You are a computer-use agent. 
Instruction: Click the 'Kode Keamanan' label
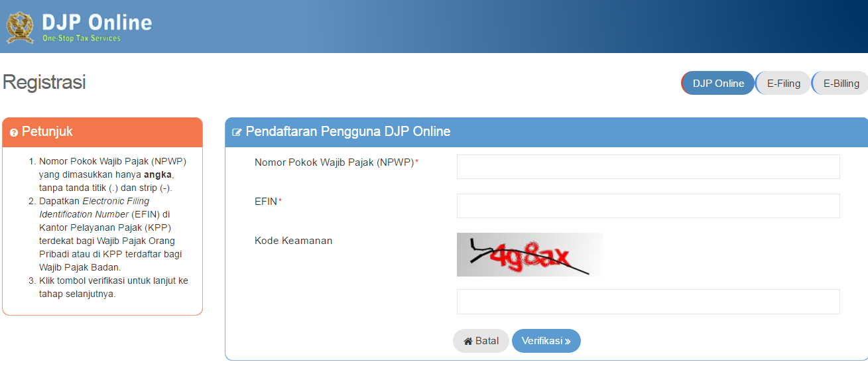294,241
